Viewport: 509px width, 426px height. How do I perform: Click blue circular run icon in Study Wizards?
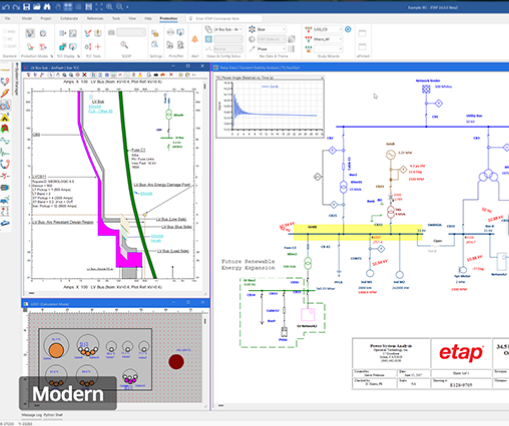348,29
